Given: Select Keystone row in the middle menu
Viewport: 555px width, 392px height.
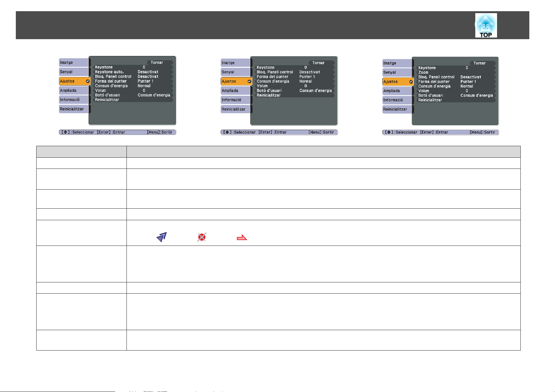Looking at the screenshot, I should [295, 67].
